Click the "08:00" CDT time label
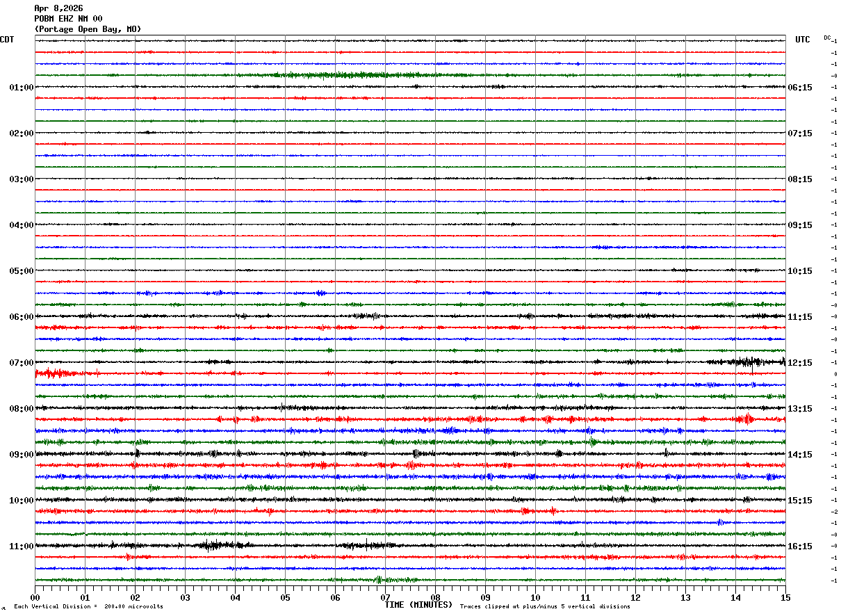841x616 pixels. coord(22,409)
